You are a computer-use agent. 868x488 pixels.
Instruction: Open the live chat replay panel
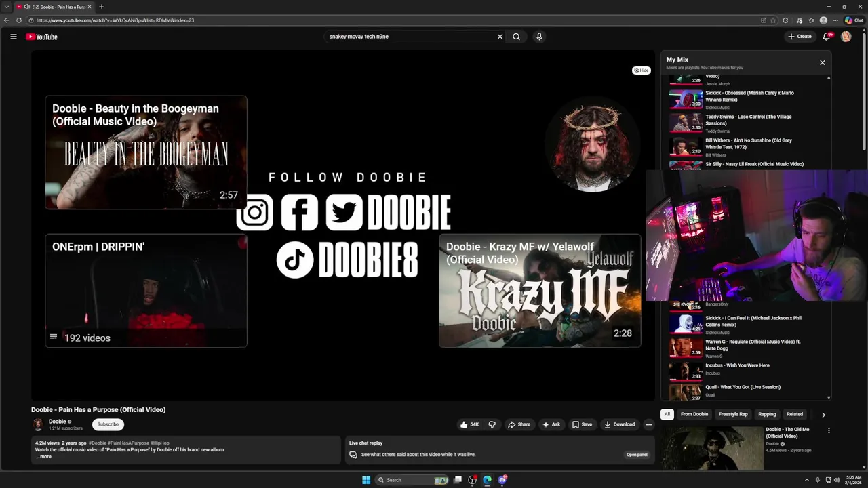click(x=637, y=455)
